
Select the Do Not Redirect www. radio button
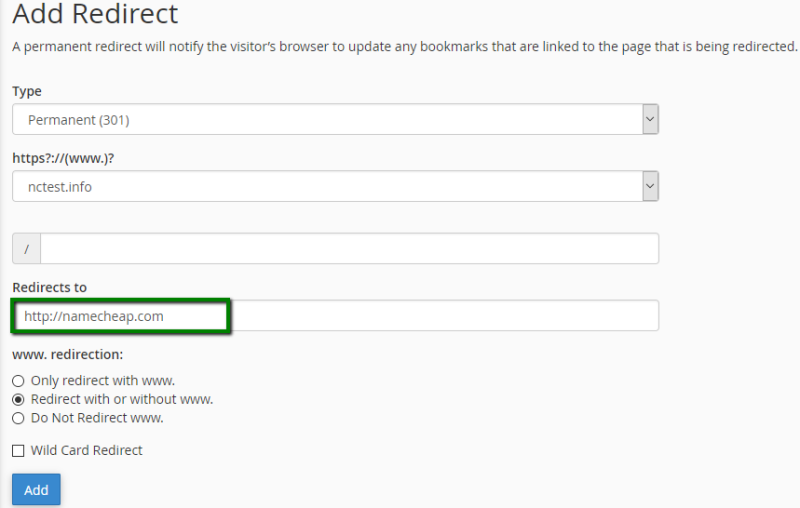click(x=18, y=418)
